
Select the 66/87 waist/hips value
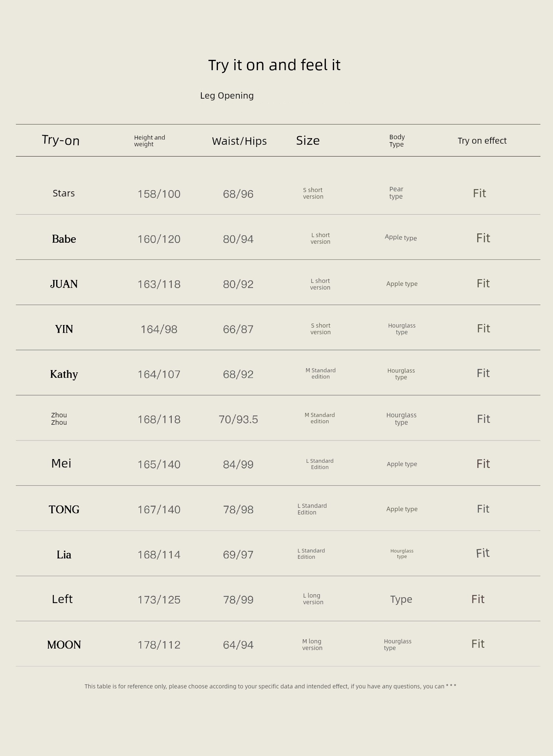click(x=238, y=329)
